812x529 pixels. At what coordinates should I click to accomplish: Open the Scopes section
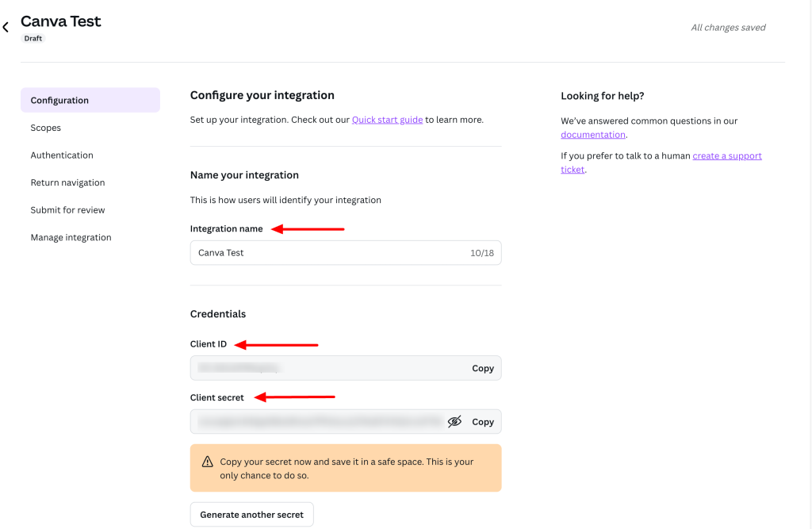(46, 128)
